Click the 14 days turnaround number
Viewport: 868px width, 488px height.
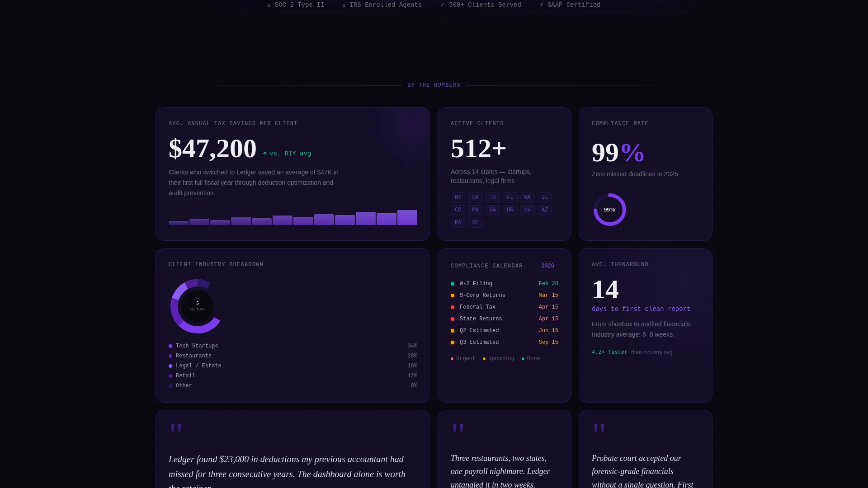point(605,290)
